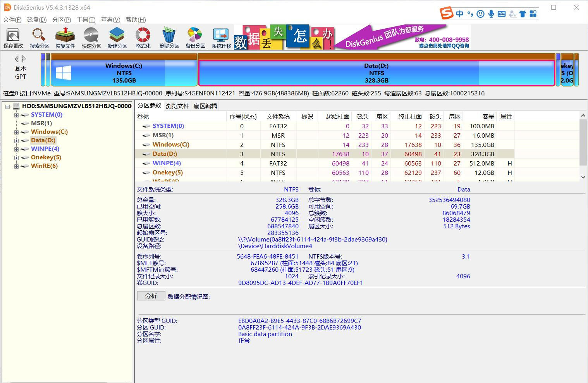This screenshot has width=588, height=383.
Task: Click the Analyze (分析) button
Action: coord(151,296)
